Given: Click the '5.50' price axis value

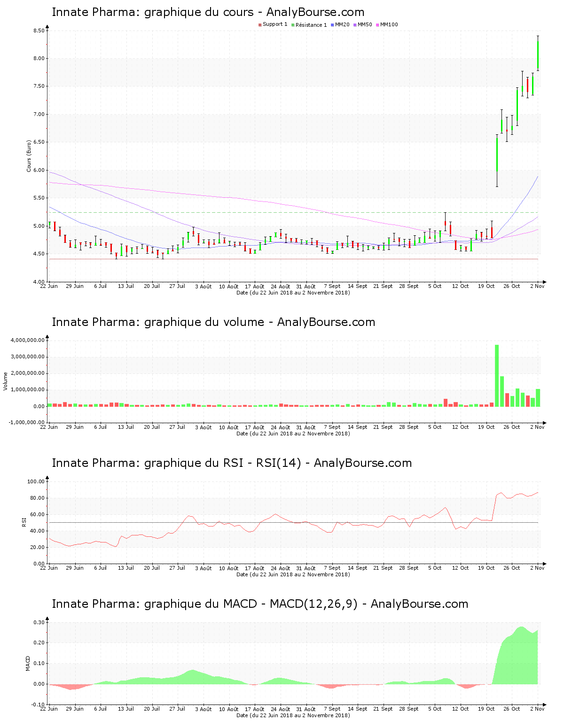Looking at the screenshot, I should [39, 198].
